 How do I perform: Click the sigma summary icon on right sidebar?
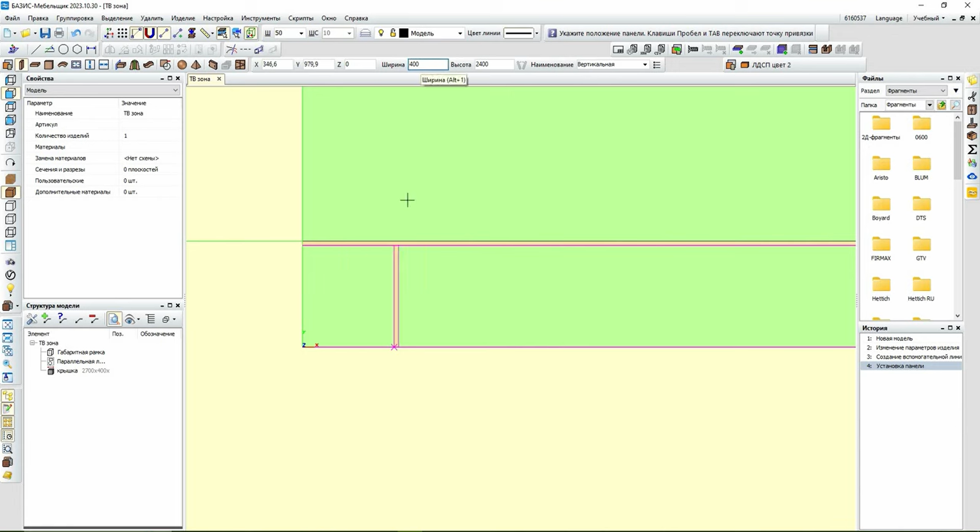tap(972, 149)
